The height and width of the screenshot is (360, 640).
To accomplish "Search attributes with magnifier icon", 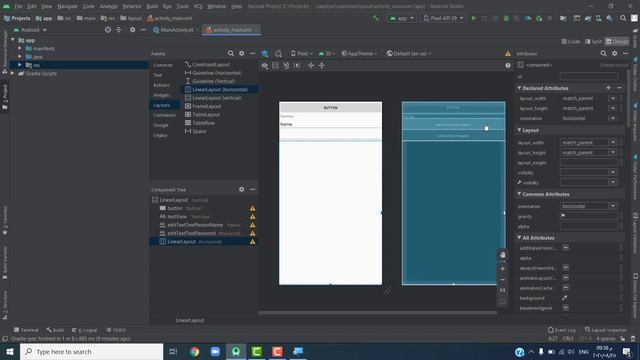I will (603, 53).
